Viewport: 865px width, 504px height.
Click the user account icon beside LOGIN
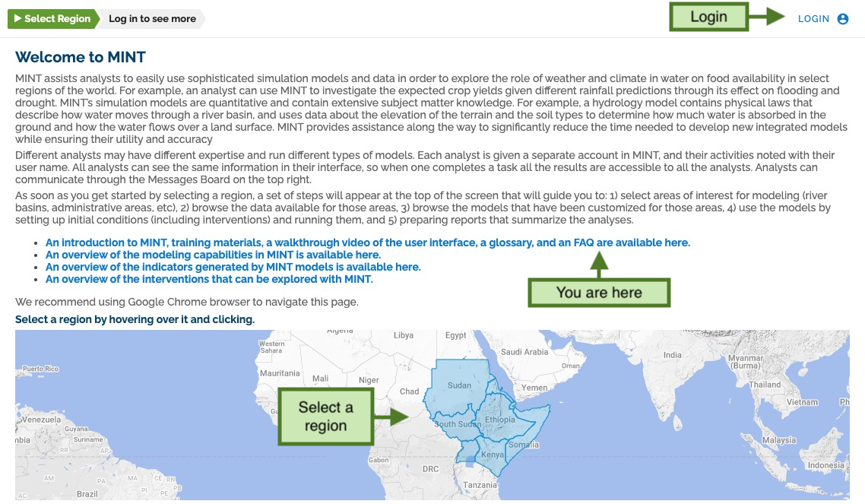(x=842, y=19)
